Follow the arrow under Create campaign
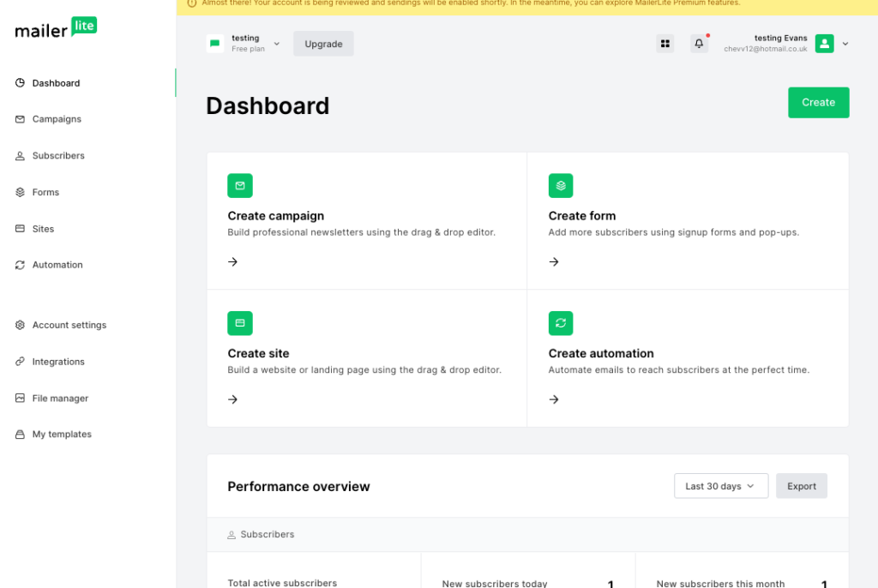This screenshot has width=878, height=588. coord(233,262)
